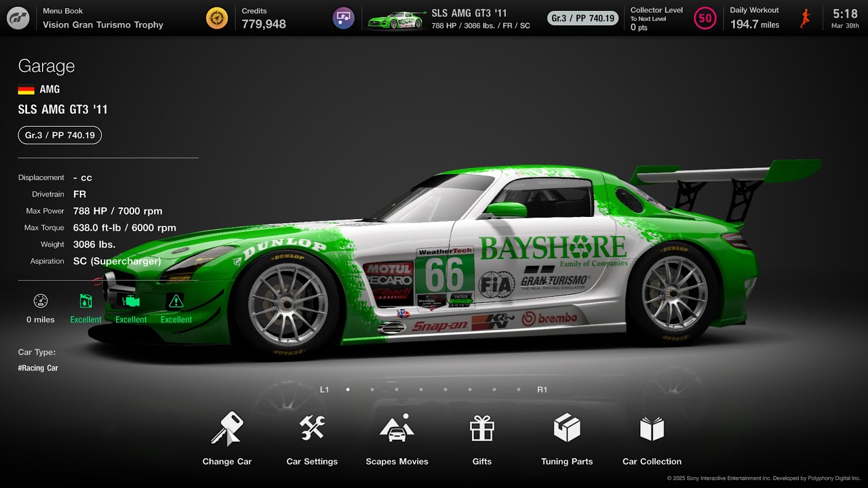Image resolution: width=868 pixels, height=488 pixels.
Task: Click the body rigidity warning icon
Action: pos(176,301)
